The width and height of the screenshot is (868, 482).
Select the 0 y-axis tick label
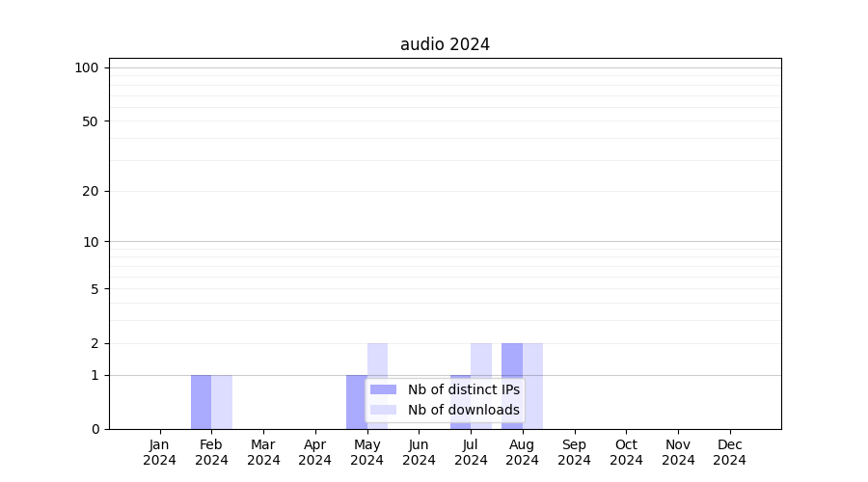click(x=95, y=429)
